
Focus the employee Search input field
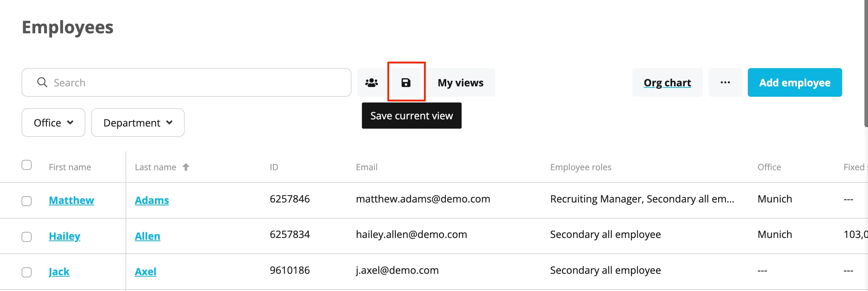coord(187,82)
